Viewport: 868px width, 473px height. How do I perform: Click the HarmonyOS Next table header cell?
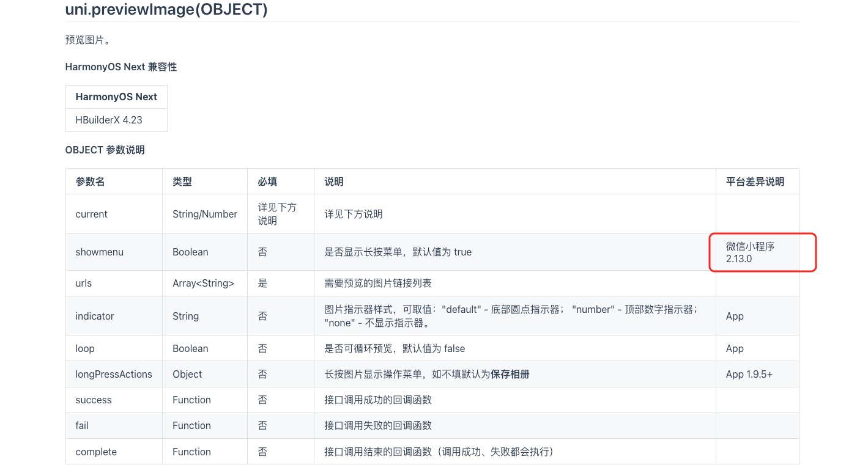116,97
